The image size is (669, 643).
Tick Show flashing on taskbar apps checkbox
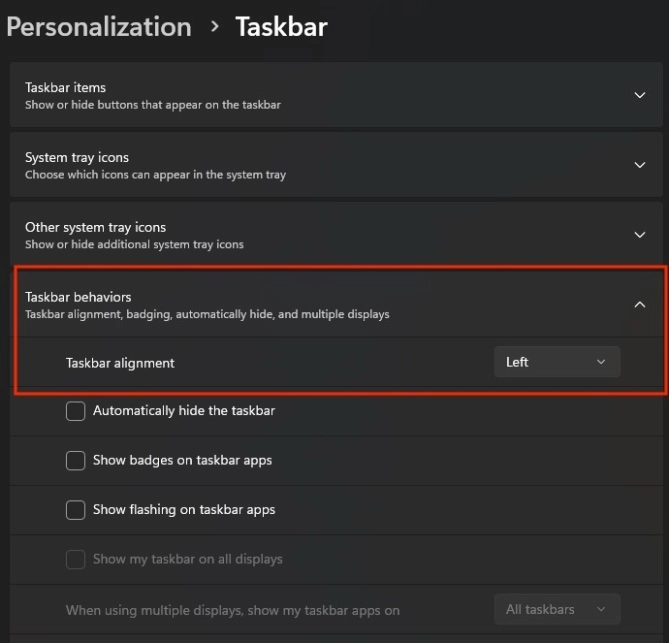click(75, 510)
